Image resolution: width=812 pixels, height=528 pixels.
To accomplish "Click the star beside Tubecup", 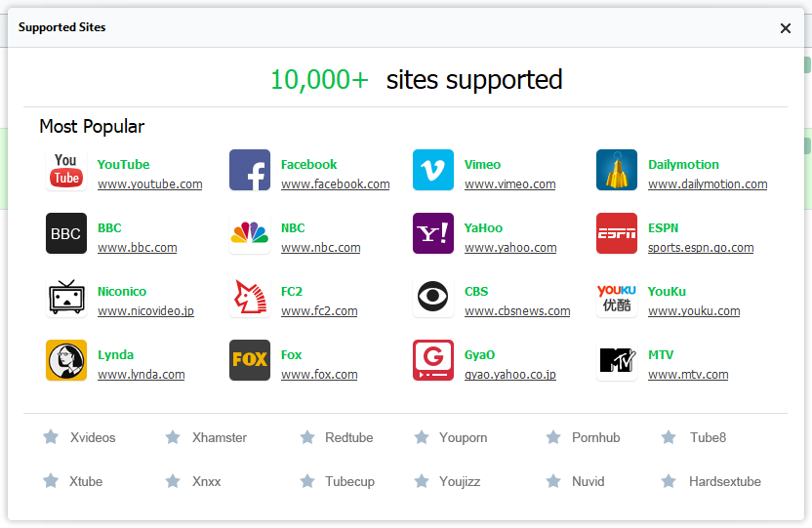I will (x=307, y=481).
